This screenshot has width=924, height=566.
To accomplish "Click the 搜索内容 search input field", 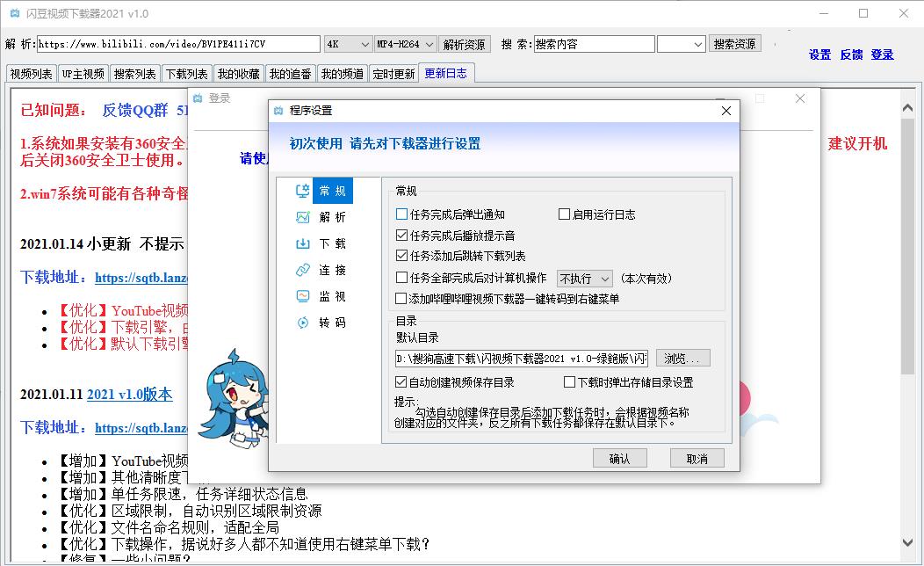I will (x=595, y=44).
